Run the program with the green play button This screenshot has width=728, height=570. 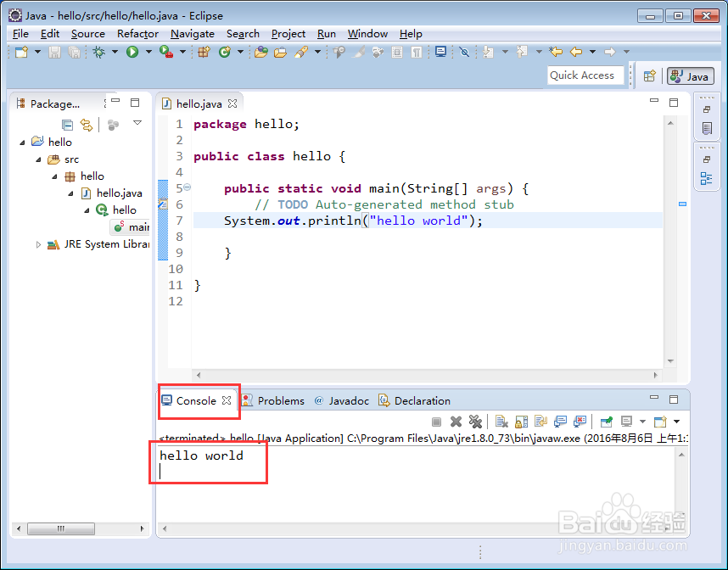pos(132,52)
